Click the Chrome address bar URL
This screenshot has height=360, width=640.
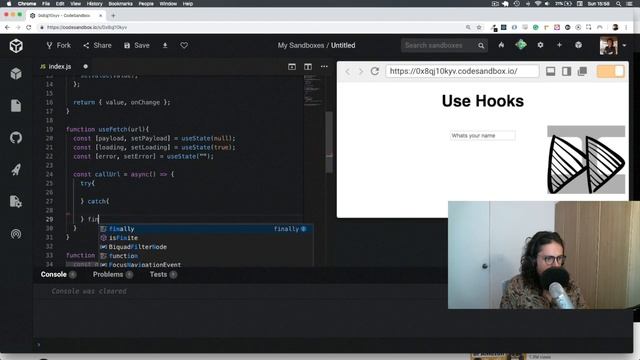(87, 27)
